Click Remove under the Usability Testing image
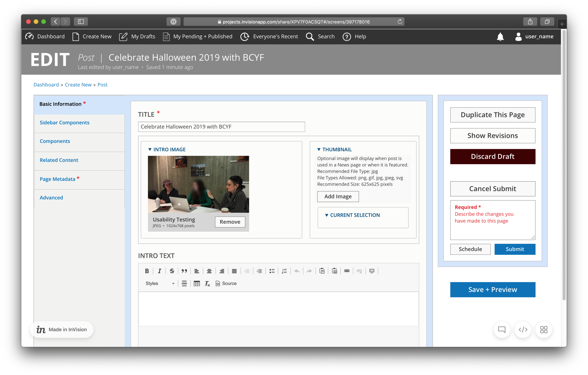Viewport: 588px width, 375px height. tap(230, 222)
